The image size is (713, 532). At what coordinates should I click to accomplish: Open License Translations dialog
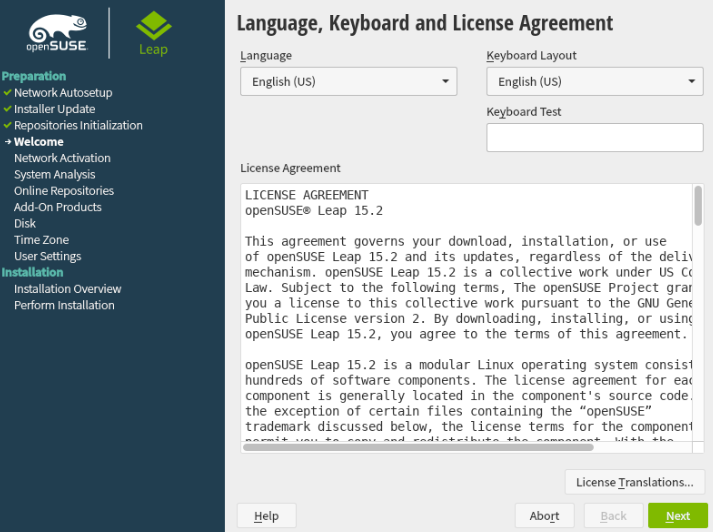point(634,482)
